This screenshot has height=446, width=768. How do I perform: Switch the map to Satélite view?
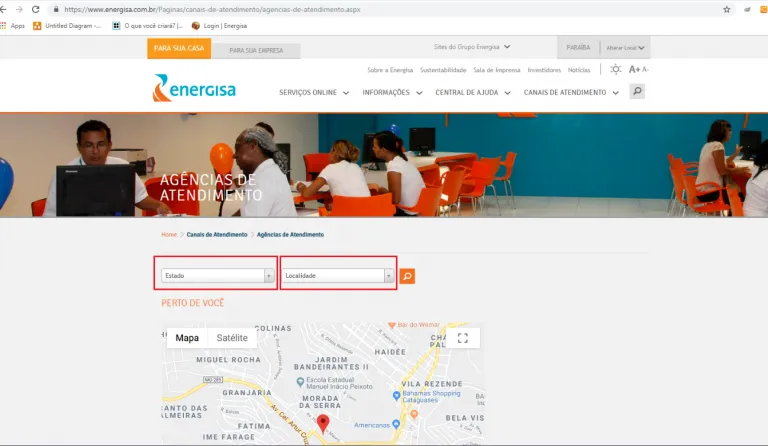coord(232,338)
